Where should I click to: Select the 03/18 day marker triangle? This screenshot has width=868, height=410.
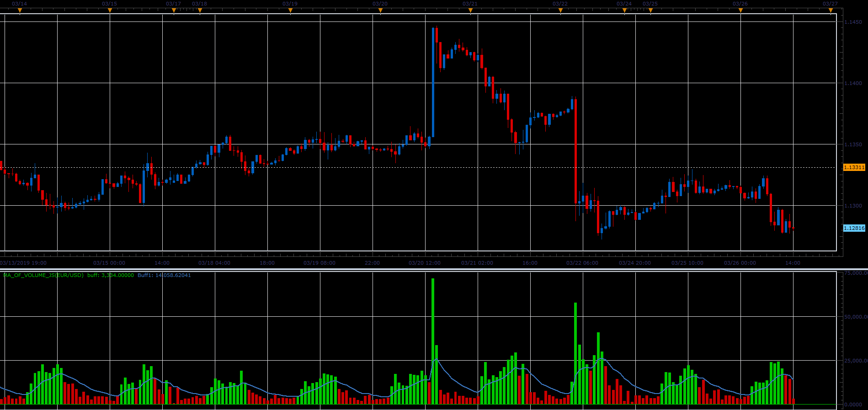[200, 11]
